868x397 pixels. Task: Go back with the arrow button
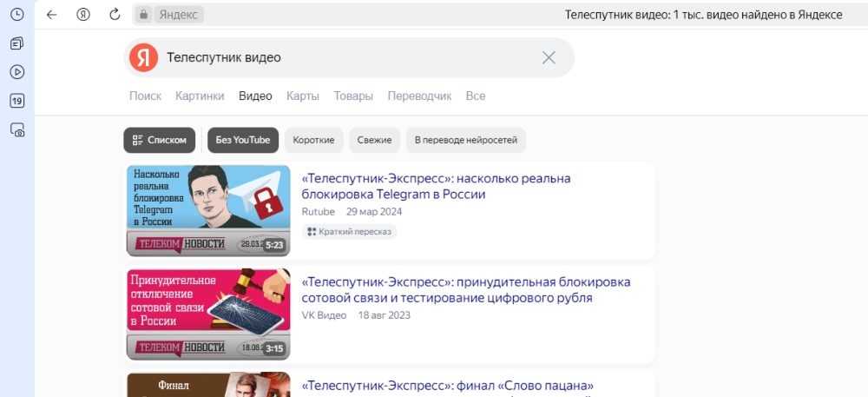(51, 15)
